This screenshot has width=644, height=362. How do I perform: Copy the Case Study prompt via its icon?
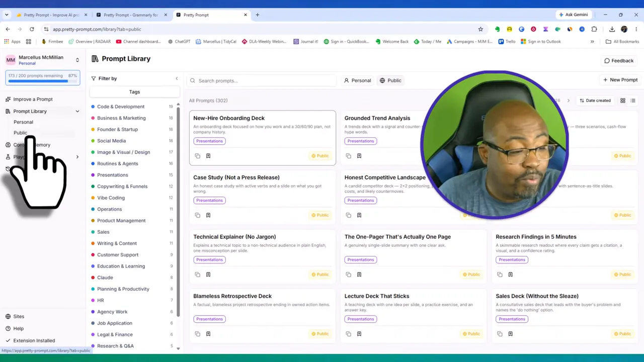pyautogui.click(x=197, y=215)
